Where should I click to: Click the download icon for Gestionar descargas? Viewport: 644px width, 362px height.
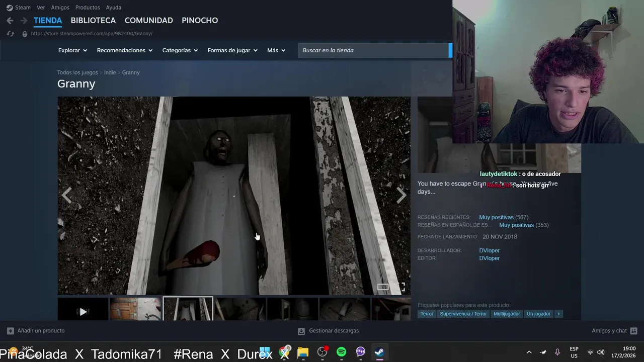301,331
